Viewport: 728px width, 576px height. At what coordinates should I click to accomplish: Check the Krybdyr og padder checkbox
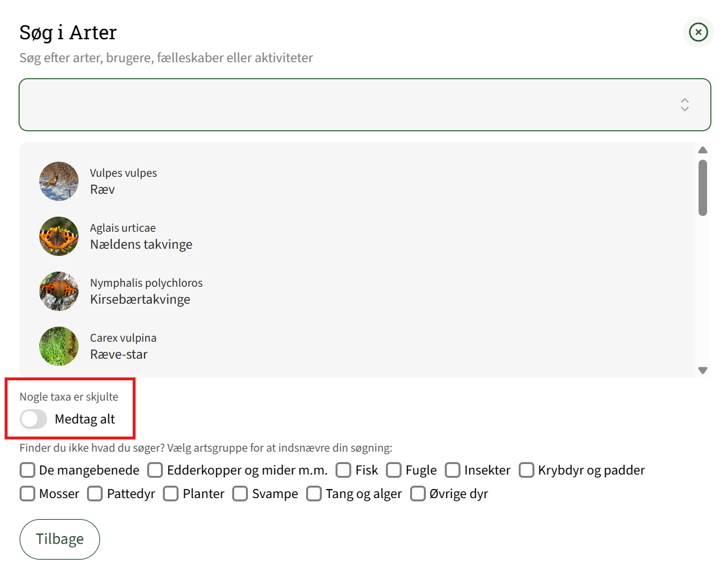[527, 470]
